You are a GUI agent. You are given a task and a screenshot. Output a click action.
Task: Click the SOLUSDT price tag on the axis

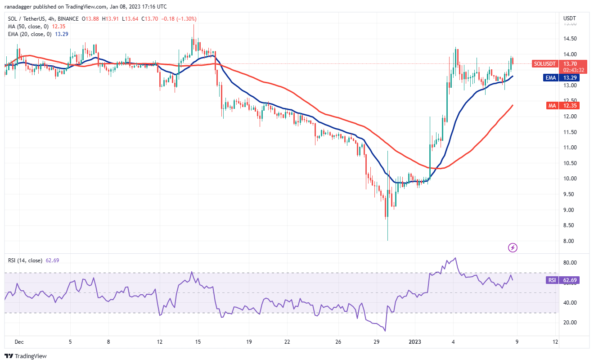[x=544, y=64]
